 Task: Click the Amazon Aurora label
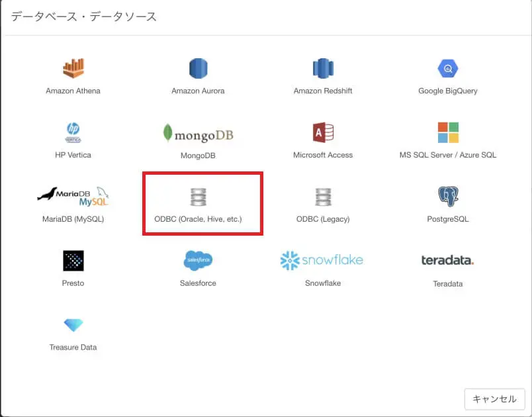pyautogui.click(x=198, y=91)
